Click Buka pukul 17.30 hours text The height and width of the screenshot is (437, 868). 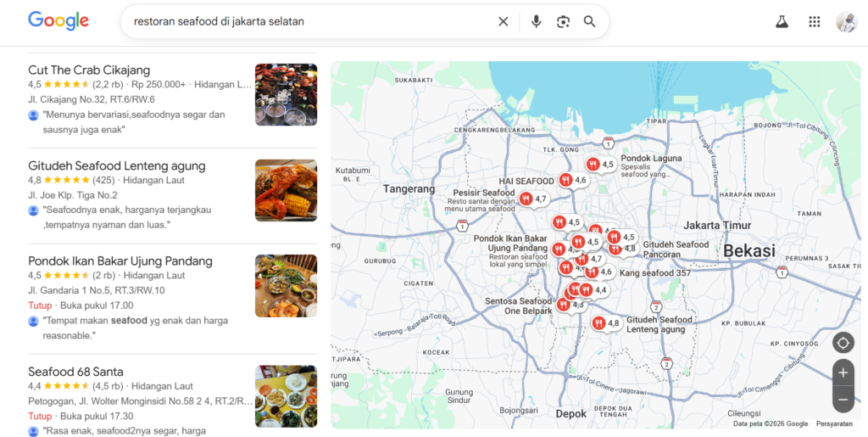pos(97,416)
